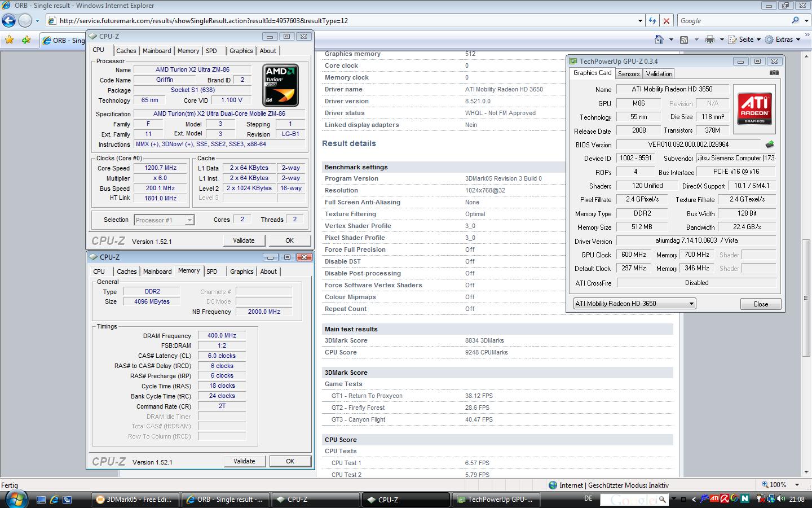Open the Print options dropdown arrow

coord(721,40)
